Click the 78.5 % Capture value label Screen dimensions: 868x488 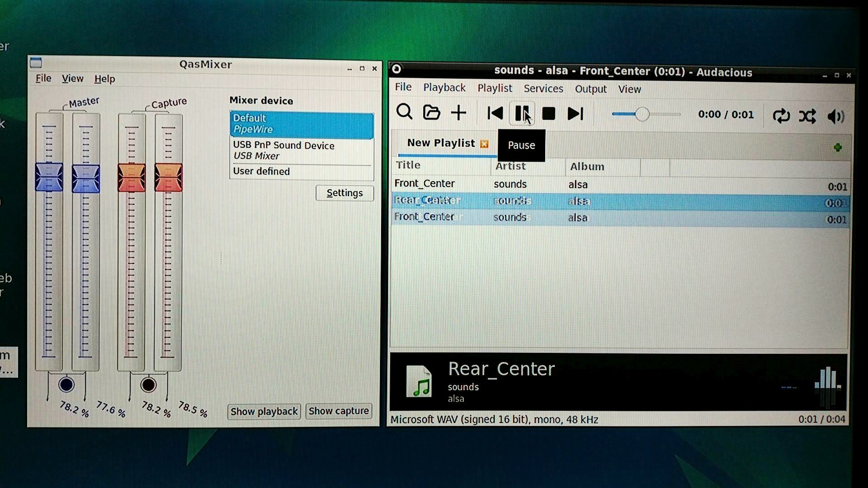[193, 409]
